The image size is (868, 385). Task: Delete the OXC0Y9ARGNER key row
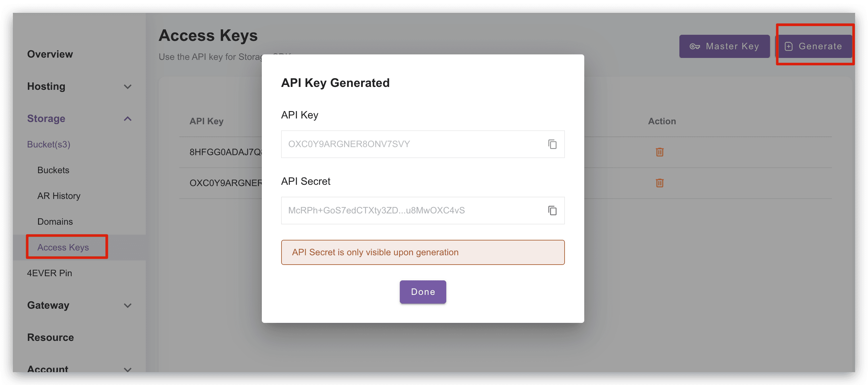pyautogui.click(x=659, y=183)
